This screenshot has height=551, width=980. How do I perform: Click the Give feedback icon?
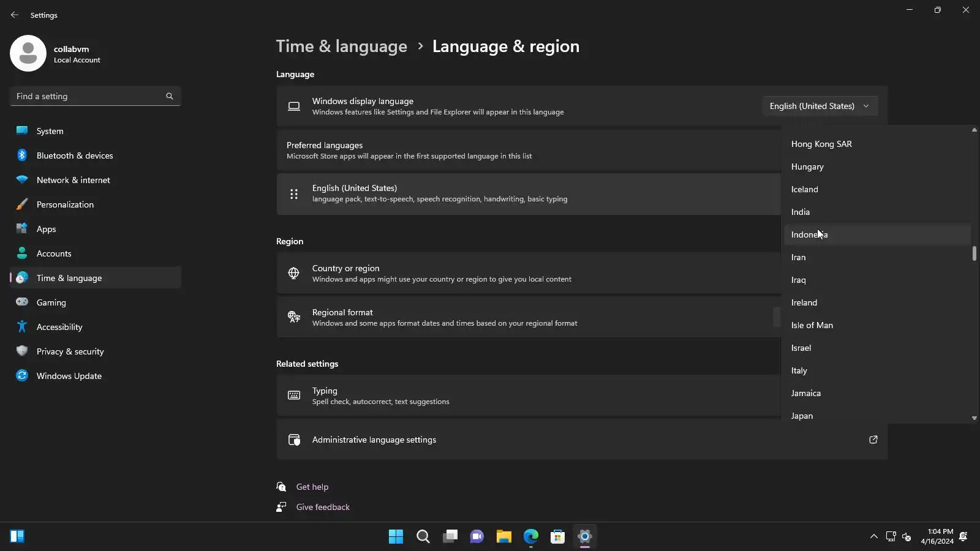point(281,507)
